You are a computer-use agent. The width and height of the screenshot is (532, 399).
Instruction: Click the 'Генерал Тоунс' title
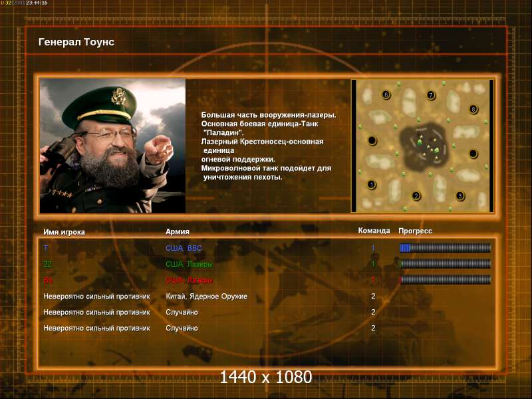[x=76, y=42]
